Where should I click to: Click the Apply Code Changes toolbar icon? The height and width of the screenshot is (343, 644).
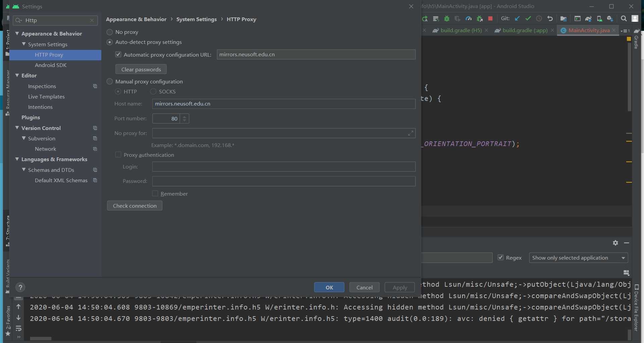coord(436,19)
